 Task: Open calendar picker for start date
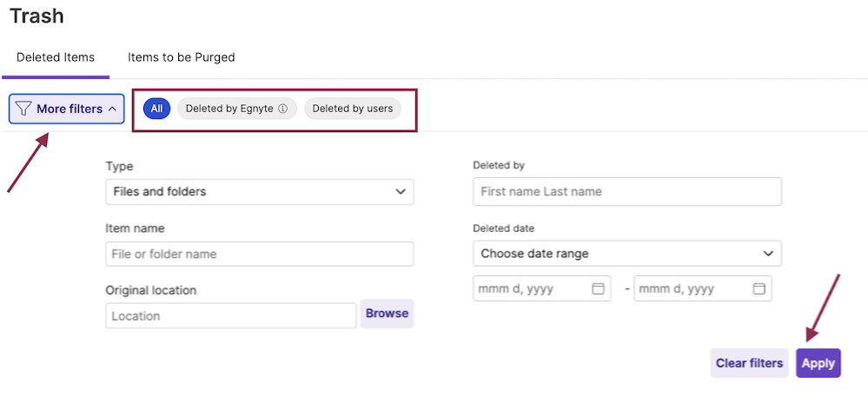coord(598,289)
